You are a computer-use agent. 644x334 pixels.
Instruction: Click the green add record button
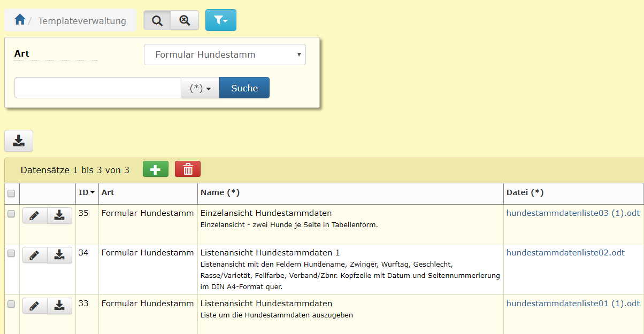pos(155,169)
